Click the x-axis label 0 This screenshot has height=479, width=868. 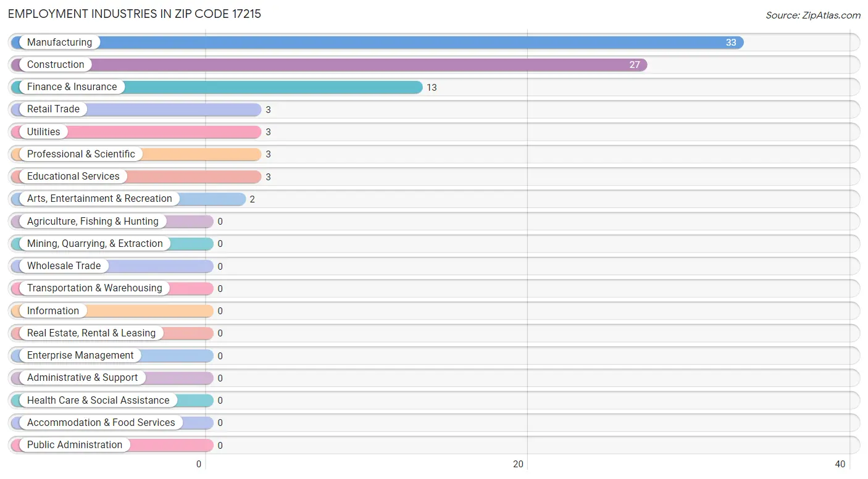tap(199, 464)
